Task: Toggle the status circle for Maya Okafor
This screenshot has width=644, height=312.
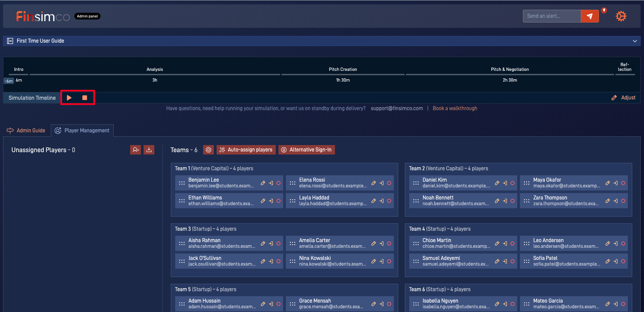Action: click(x=623, y=183)
